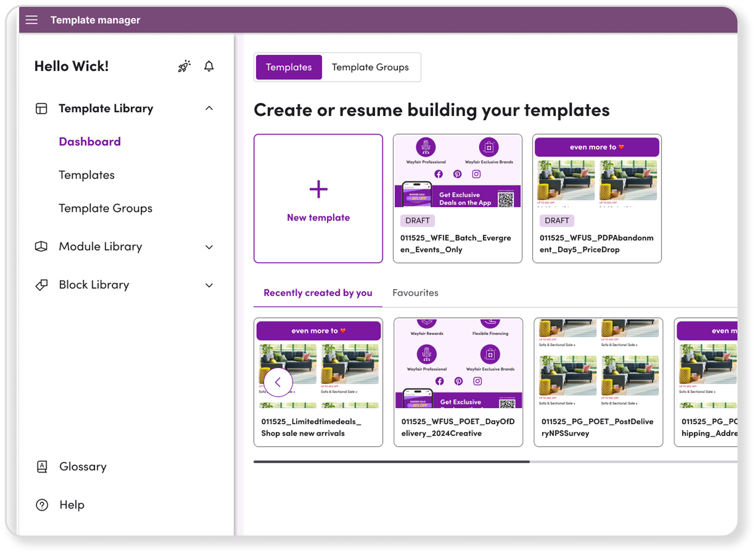Open Dashboard in the sidebar
756x554 pixels.
(x=90, y=142)
